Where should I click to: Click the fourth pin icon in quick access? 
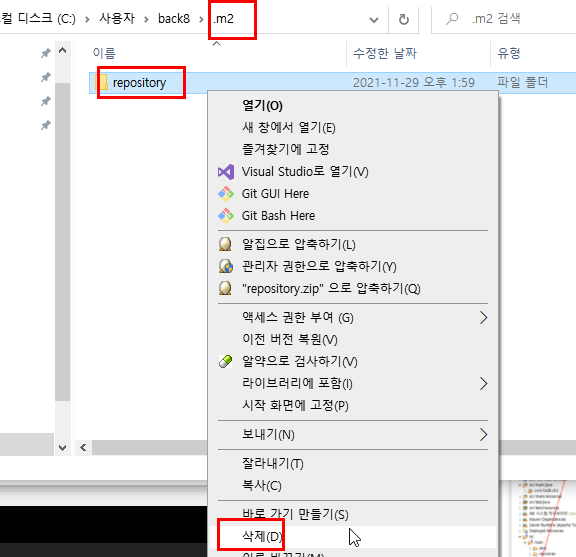point(46,125)
